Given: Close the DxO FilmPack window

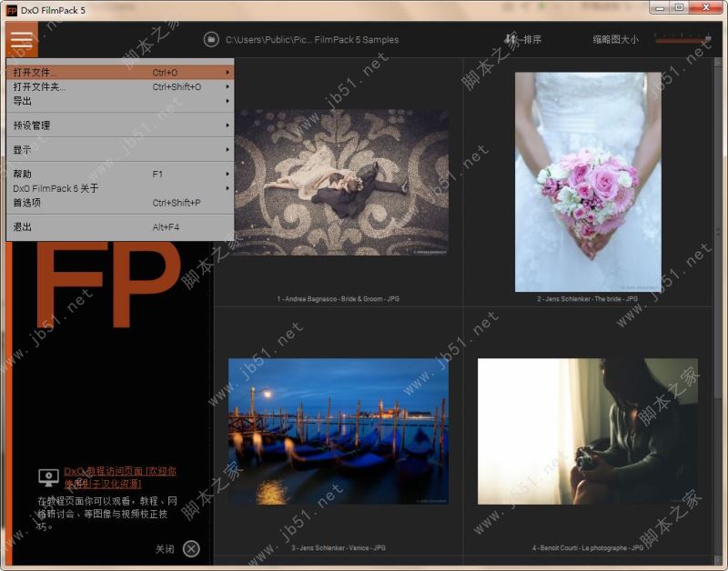Looking at the screenshot, I should coord(706,8).
